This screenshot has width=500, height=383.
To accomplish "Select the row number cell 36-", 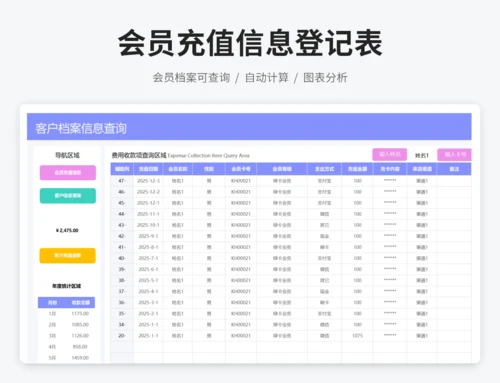I will [x=122, y=302].
